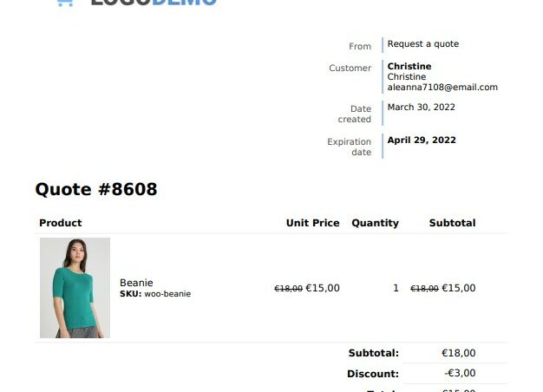Viewport: 543px width, 392px height.
Task: Click the struck-through €18,00 unit price
Action: pyautogui.click(x=288, y=289)
